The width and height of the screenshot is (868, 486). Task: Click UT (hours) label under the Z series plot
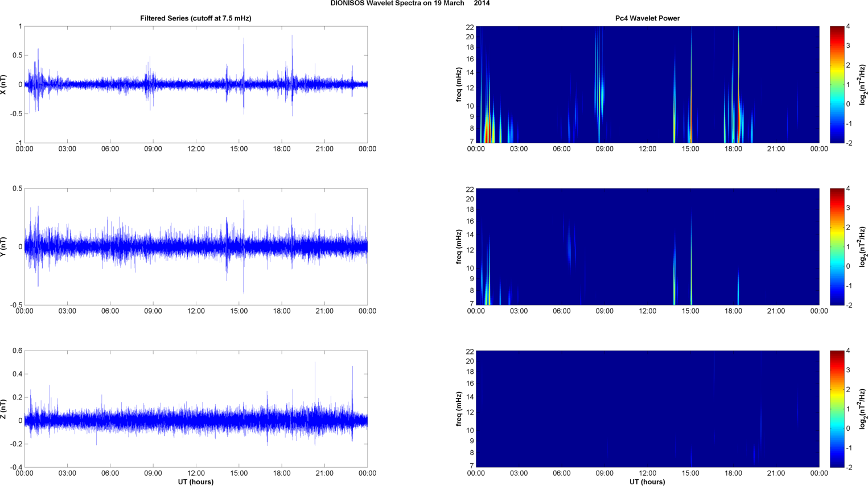point(196,482)
